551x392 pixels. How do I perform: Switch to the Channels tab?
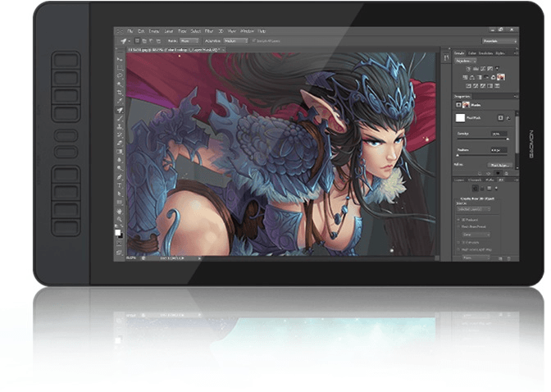point(475,180)
